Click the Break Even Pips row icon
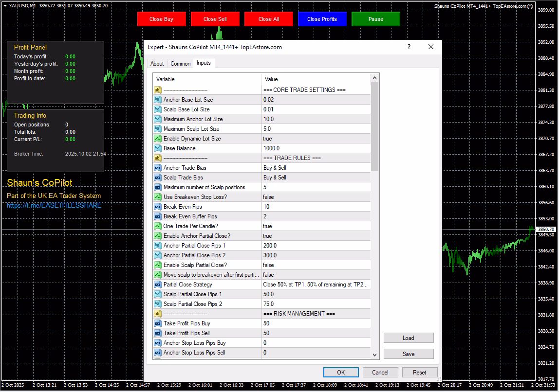The height and width of the screenshot is (392, 559). [158, 207]
